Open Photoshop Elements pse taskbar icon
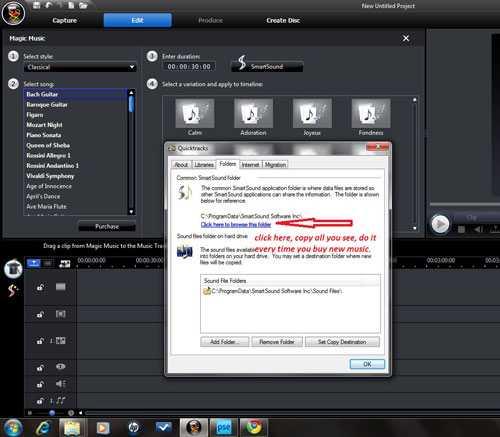This screenshot has width=500, height=437. click(x=223, y=428)
